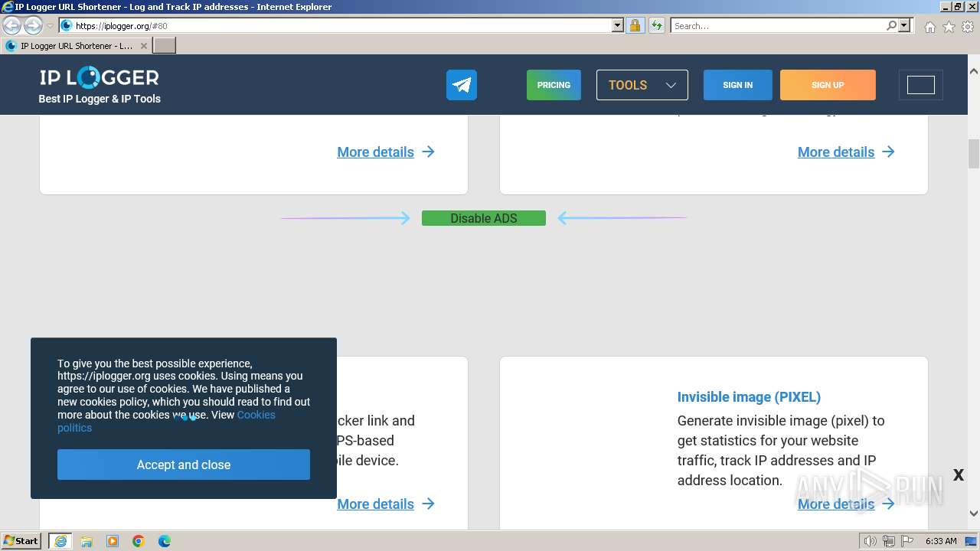This screenshot has width=980, height=551.
Task: Go forward with browser Forward arrow
Action: click(x=33, y=25)
